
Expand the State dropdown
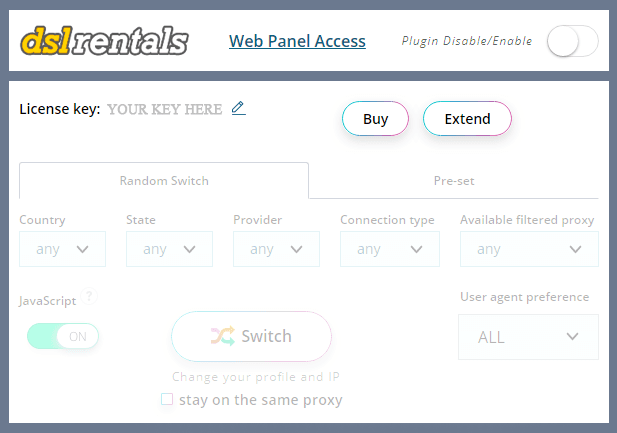point(169,249)
